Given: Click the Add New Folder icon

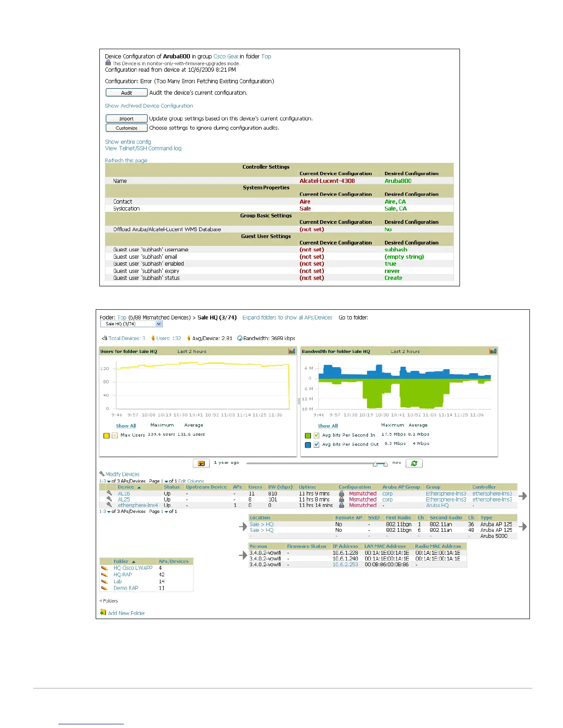Looking at the screenshot, I should coord(103,612).
